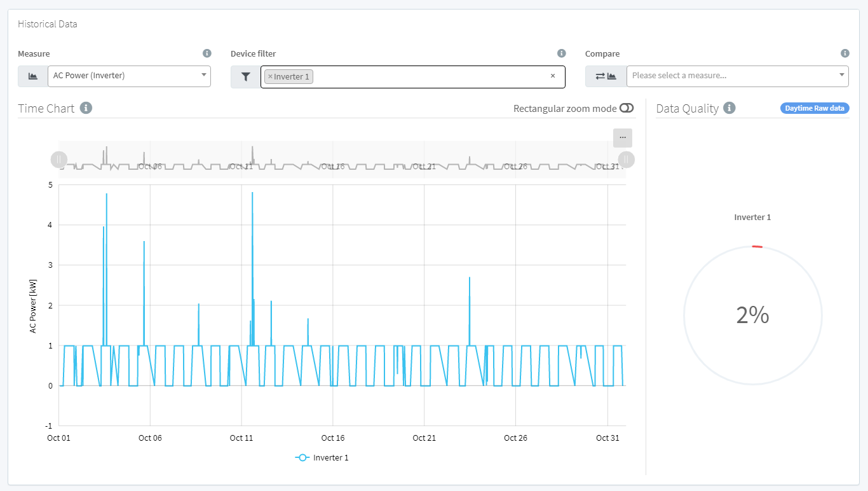Clear all device filters
Image resolution: width=868 pixels, height=491 pixels.
click(x=552, y=76)
